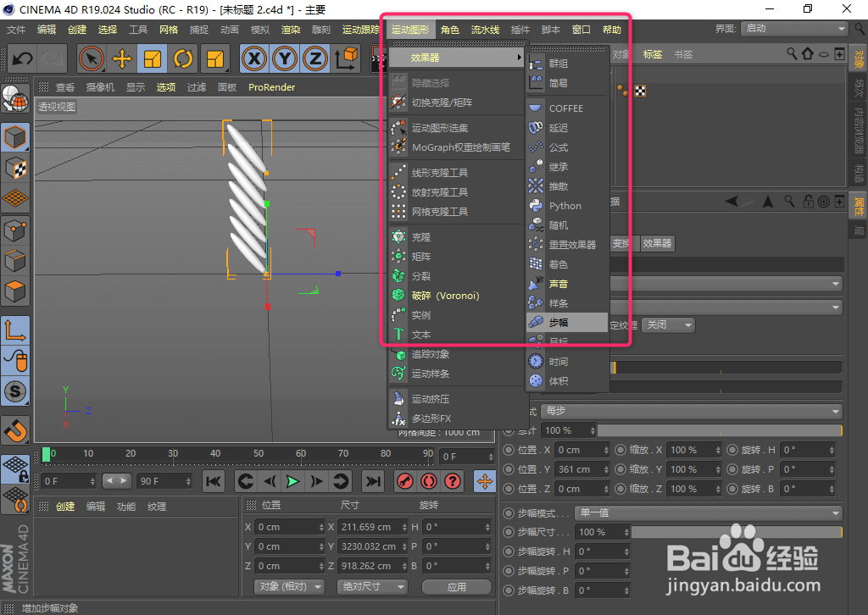The width and height of the screenshot is (868, 615).
Task: Click the Enable Axis L-shaped icon
Action: pyautogui.click(x=15, y=330)
